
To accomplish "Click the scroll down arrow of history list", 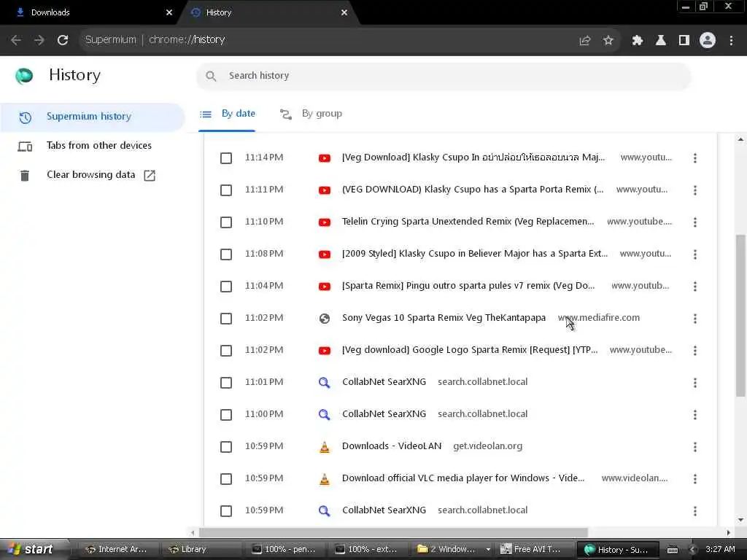I will pos(740,520).
